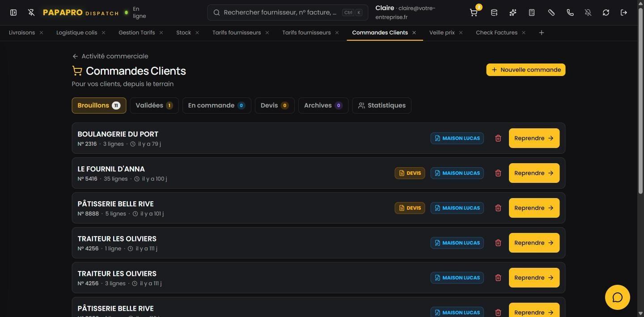Viewport: 644px width, 317px height.
Task: Close the Veille prix tab
Action: tap(461, 33)
